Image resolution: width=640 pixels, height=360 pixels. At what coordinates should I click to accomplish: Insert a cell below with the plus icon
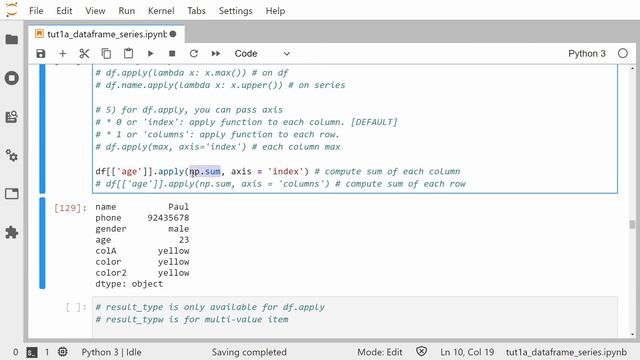tap(62, 53)
